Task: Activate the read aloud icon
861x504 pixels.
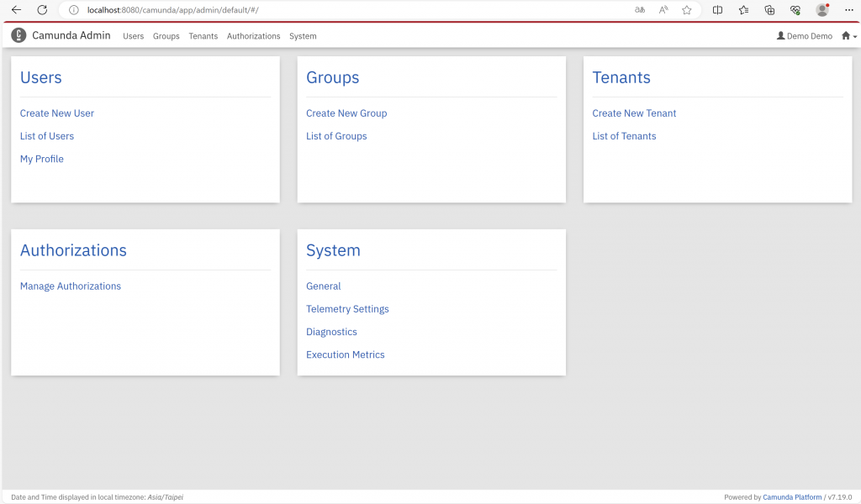Action: tap(663, 10)
